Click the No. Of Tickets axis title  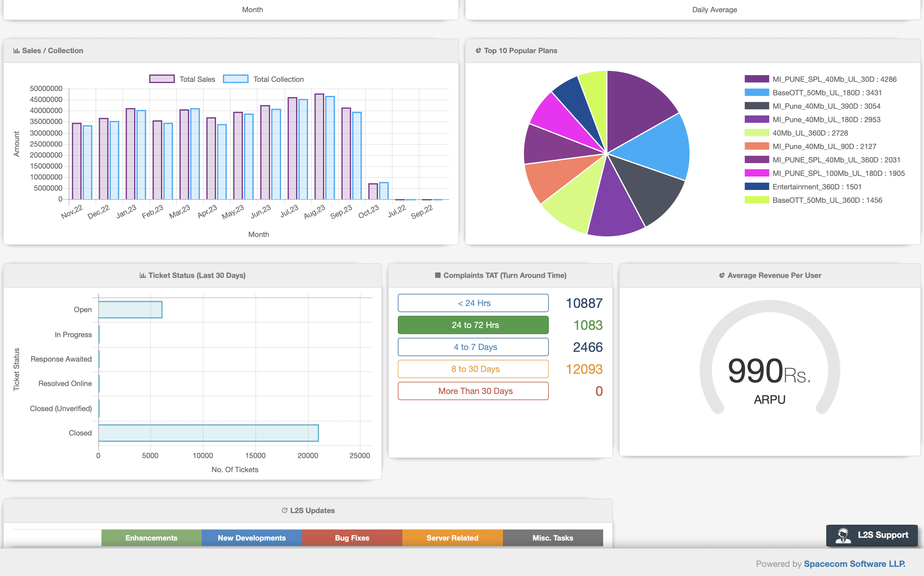click(x=235, y=470)
